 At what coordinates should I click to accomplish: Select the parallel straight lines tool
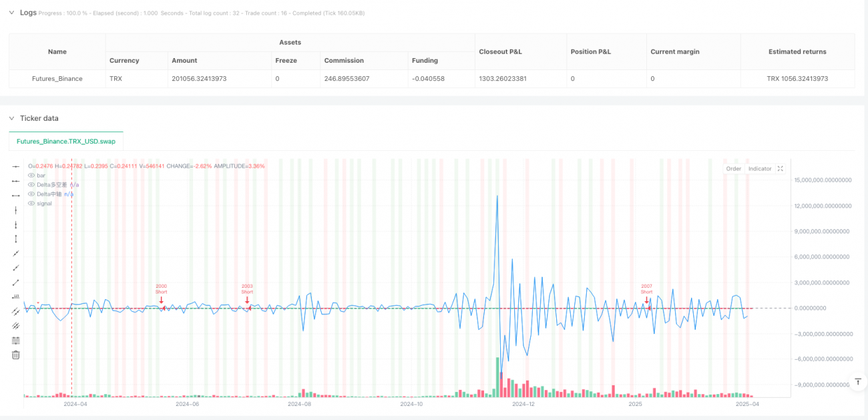click(x=16, y=326)
